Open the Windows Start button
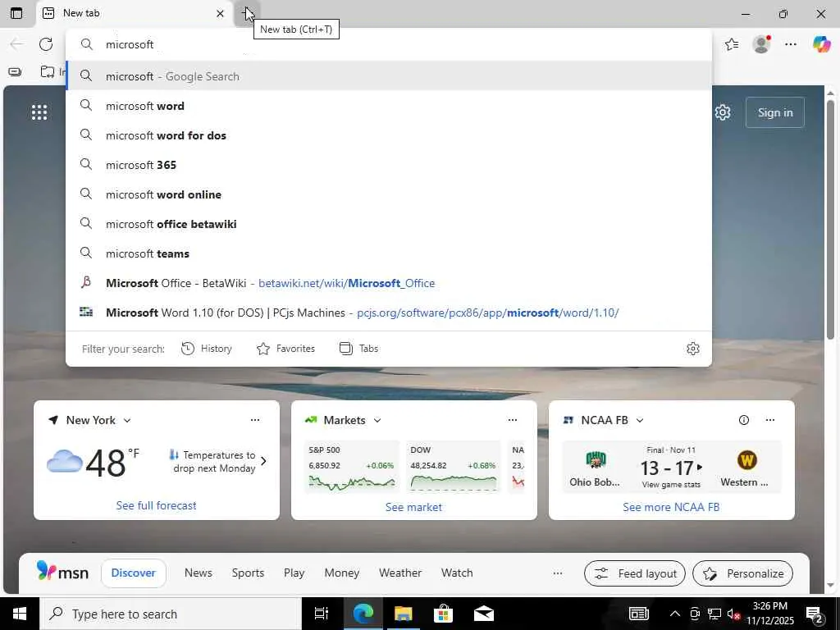Image resolution: width=840 pixels, height=630 pixels. click(x=20, y=614)
